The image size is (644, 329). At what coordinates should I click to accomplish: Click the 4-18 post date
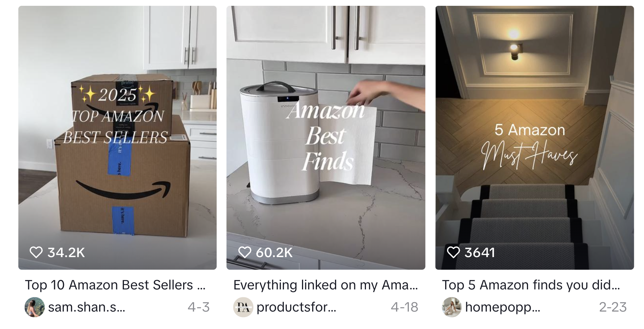(x=404, y=307)
